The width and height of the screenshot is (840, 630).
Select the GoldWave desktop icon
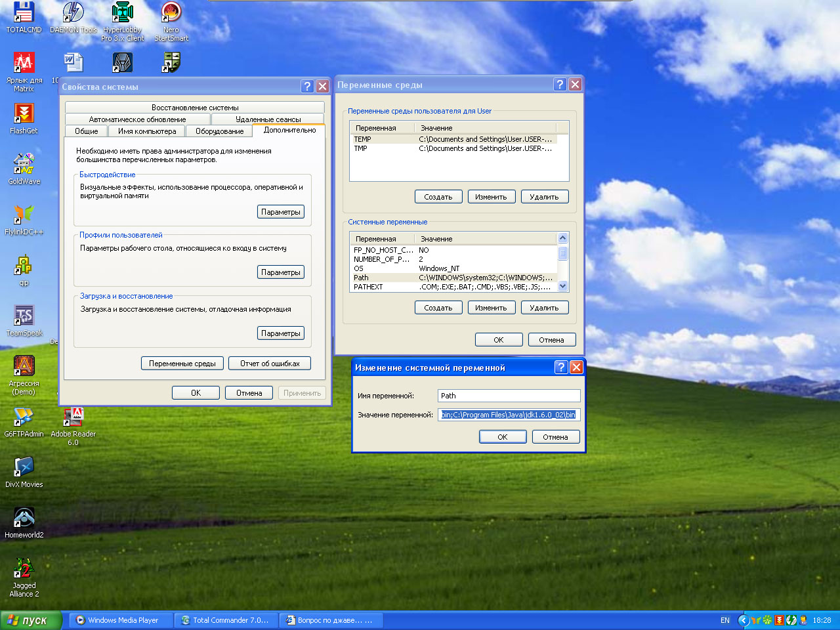[24, 165]
